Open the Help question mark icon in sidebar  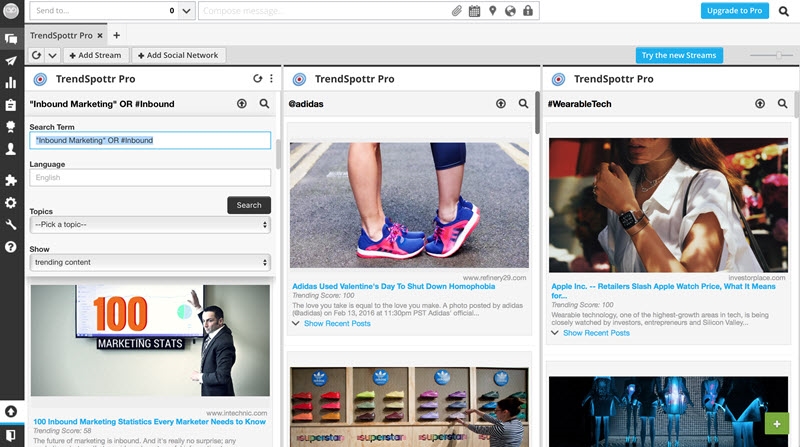coord(11,246)
